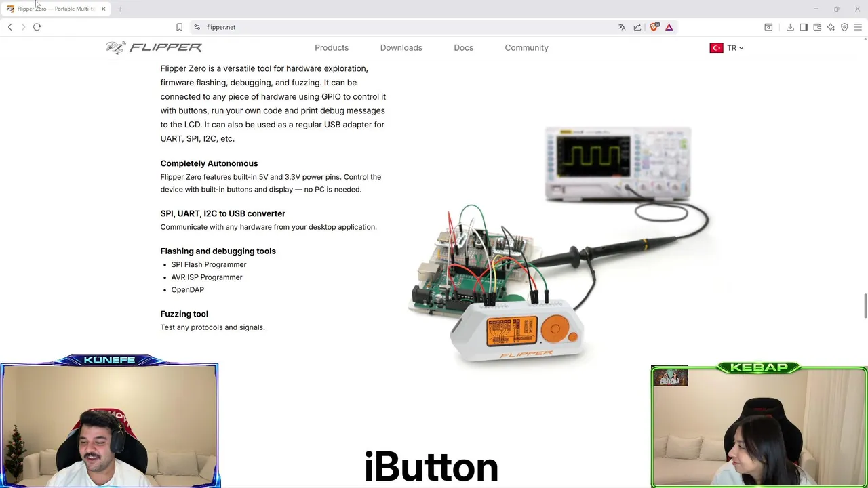Screen dimensions: 868x488
Task: Click the 'AVR ISP Programmer' list item
Action: coord(207,277)
